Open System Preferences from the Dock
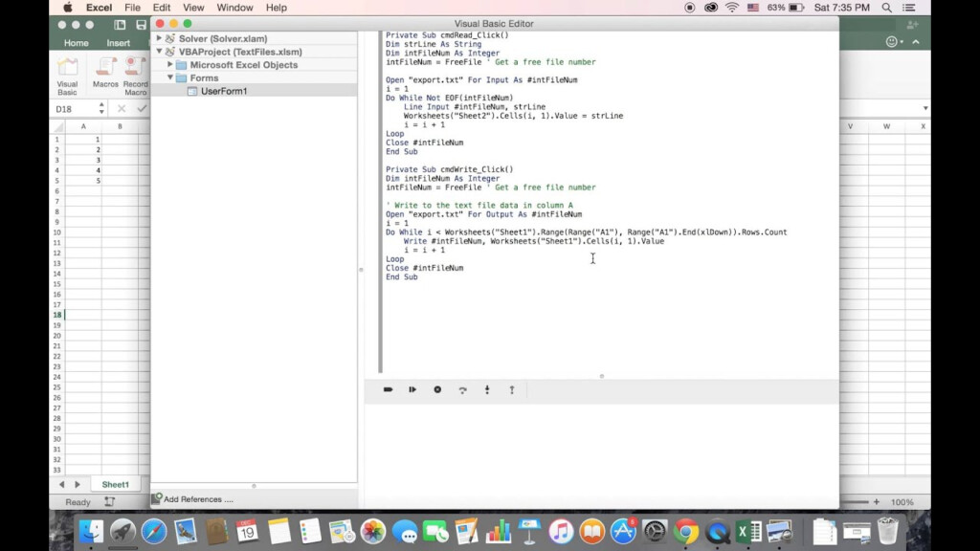Image resolution: width=980 pixels, height=551 pixels. tap(655, 532)
